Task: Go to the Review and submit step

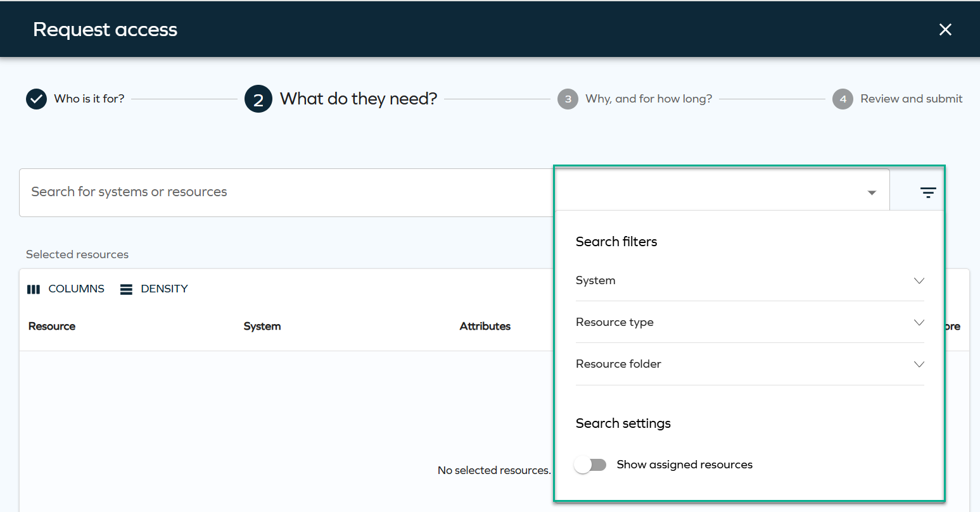Action: pos(912,99)
